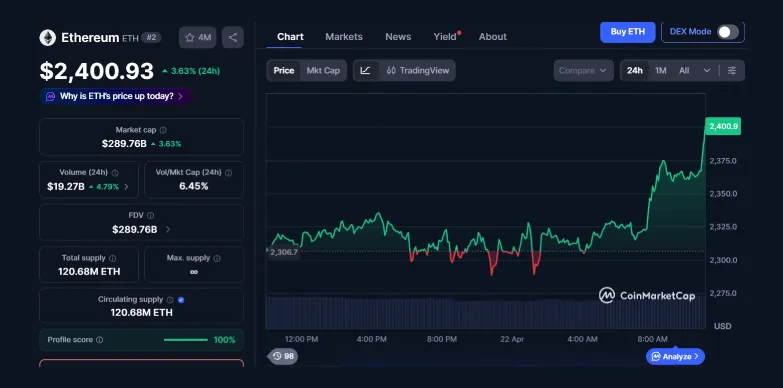783x388 pixels.
Task: Open About tab
Action: point(493,36)
